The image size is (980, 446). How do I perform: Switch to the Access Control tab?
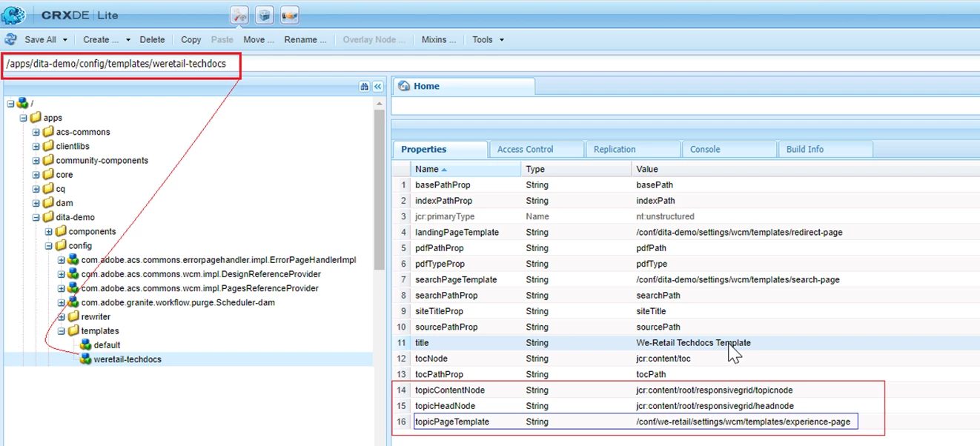tap(537, 149)
